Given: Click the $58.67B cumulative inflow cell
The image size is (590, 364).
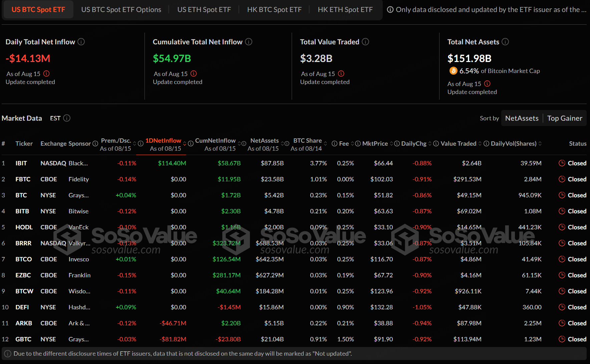Looking at the screenshot, I should point(229,163).
